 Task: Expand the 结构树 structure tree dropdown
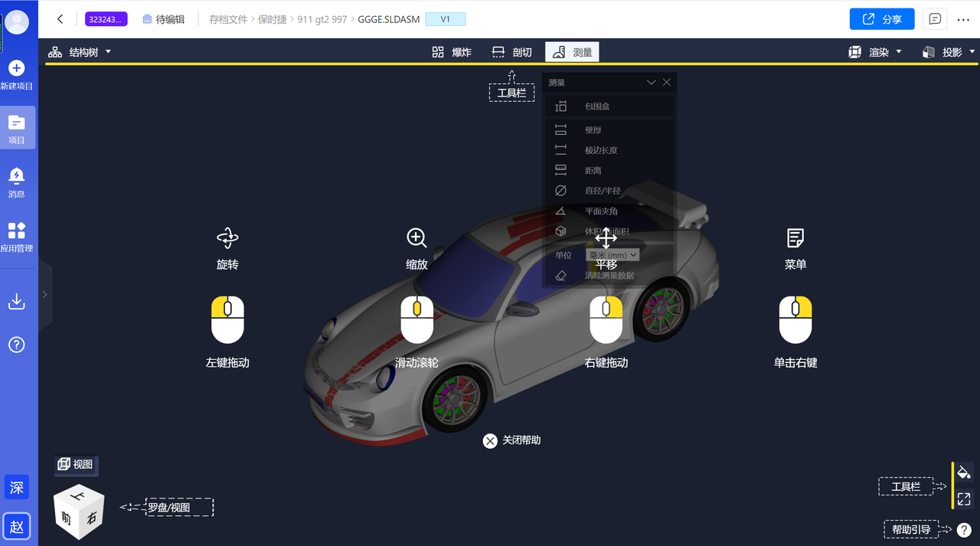click(109, 51)
